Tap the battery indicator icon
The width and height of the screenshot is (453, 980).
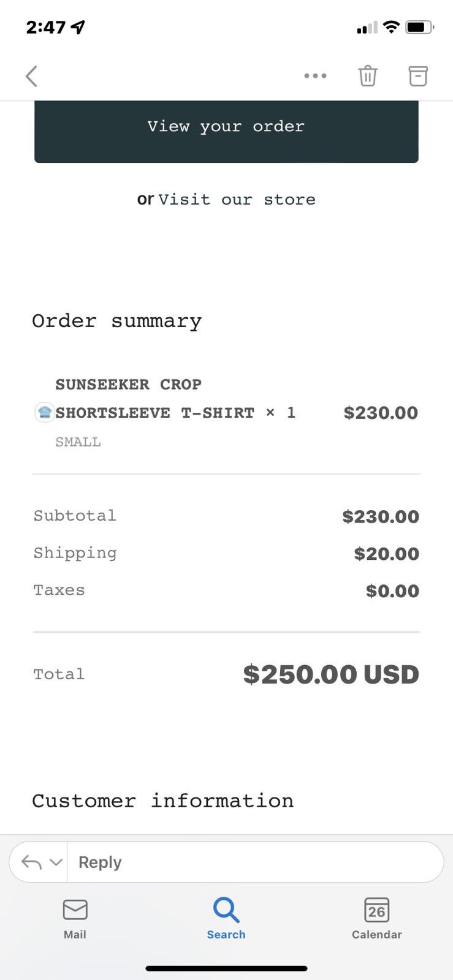point(420,27)
